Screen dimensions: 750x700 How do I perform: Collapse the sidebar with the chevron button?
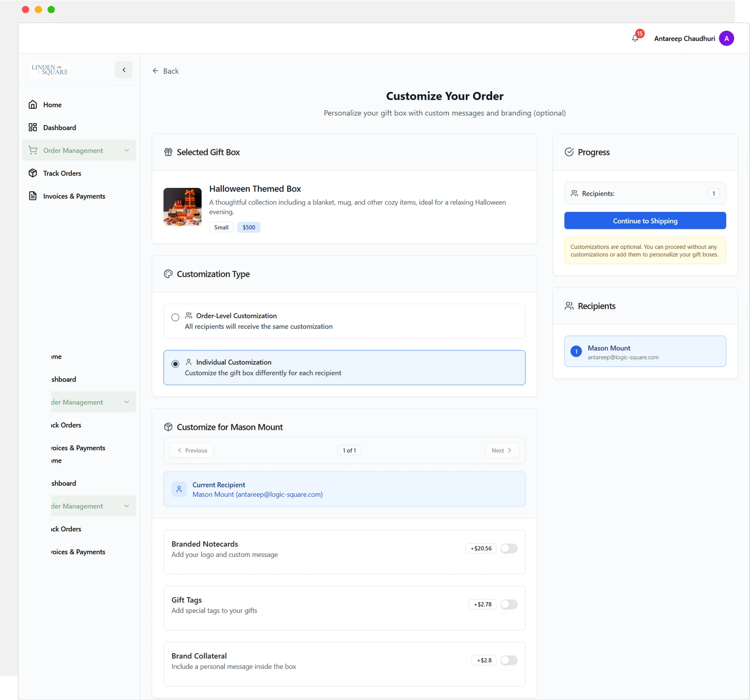(124, 70)
